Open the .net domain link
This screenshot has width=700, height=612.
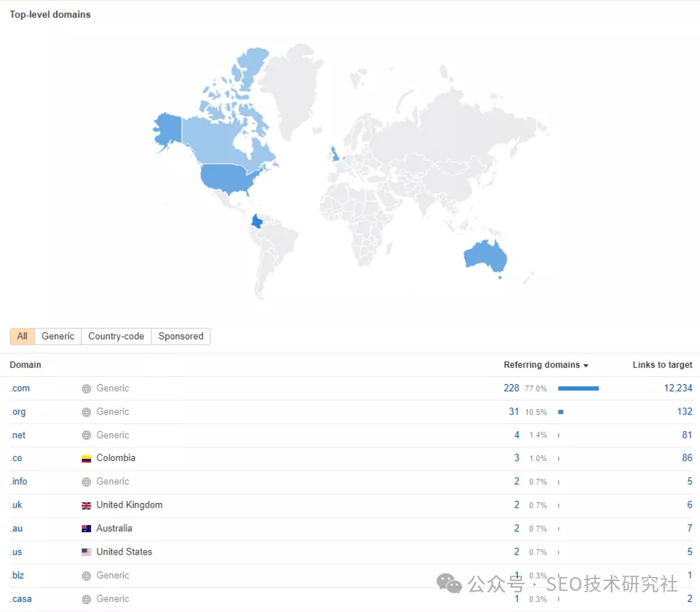click(x=18, y=435)
